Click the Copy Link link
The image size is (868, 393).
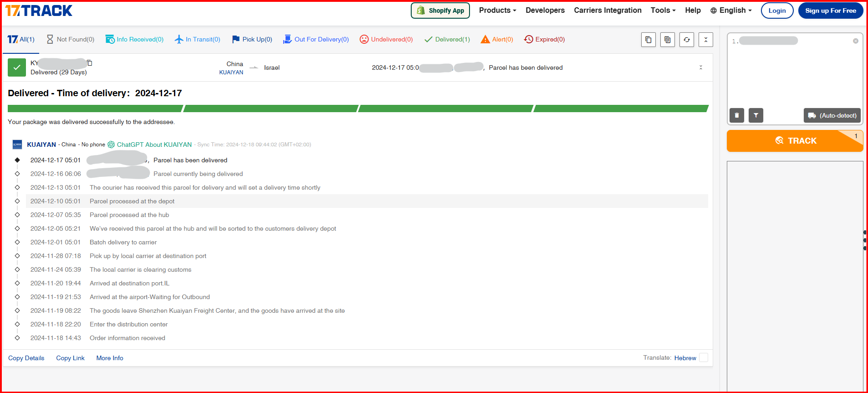[71, 358]
